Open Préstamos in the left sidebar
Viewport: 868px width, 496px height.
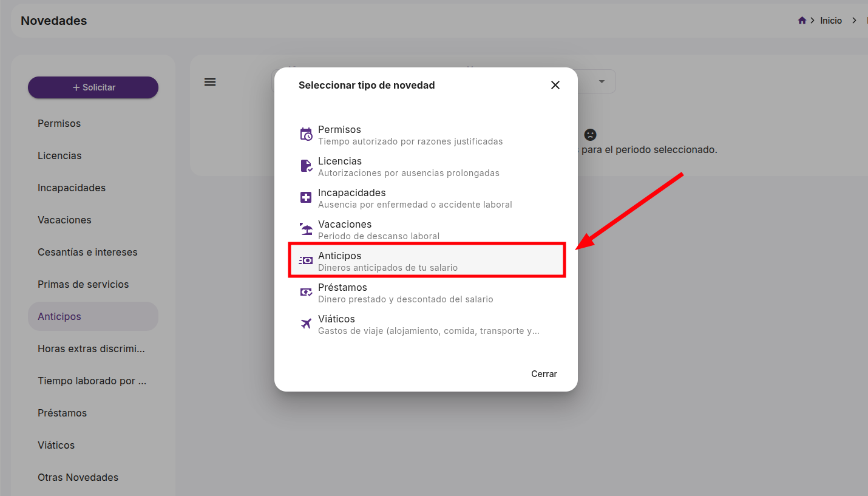(93, 413)
